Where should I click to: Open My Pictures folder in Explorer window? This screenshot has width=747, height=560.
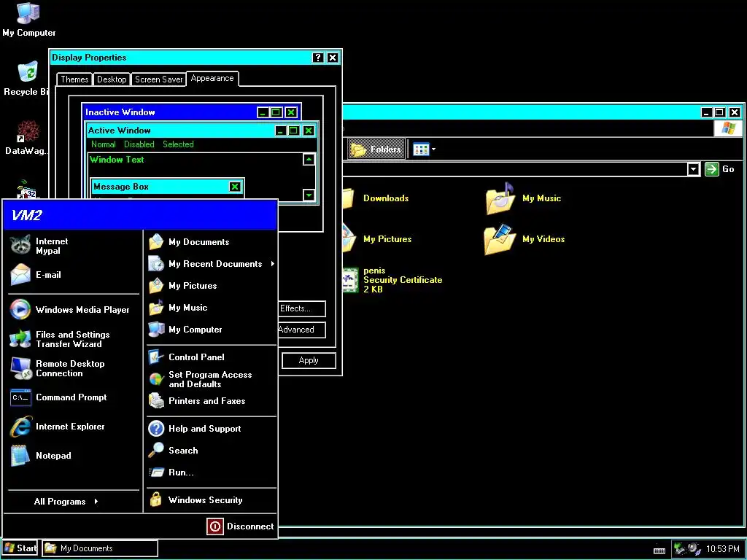377,239
